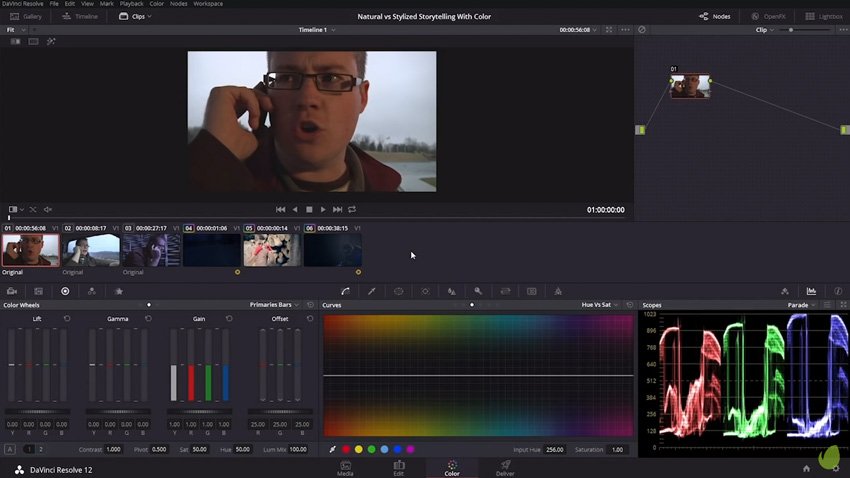Image resolution: width=850 pixels, height=478 pixels.
Task: Toggle the Nodes panel
Action: click(714, 16)
